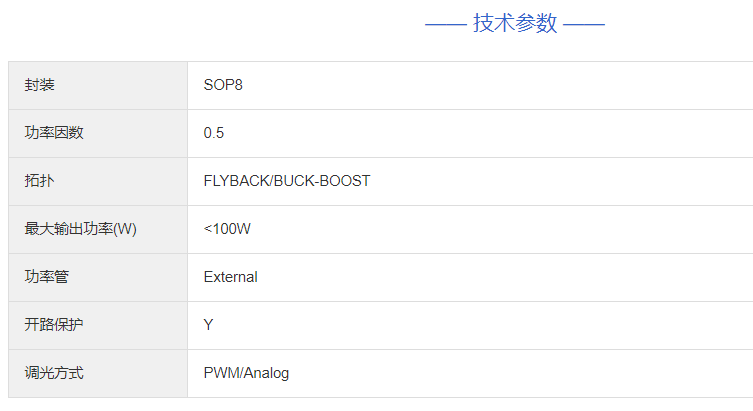
Task: Click the 0.5 power factor value
Action: point(214,133)
